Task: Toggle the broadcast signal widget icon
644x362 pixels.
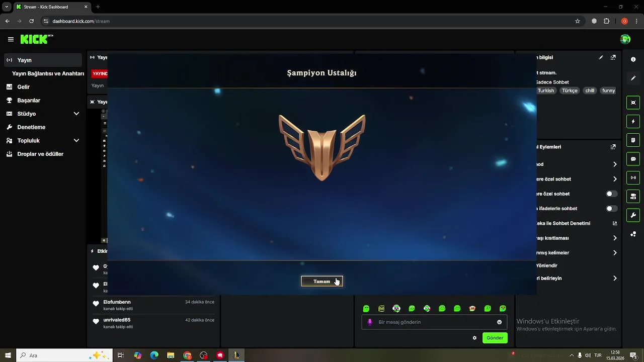Action: (x=633, y=177)
